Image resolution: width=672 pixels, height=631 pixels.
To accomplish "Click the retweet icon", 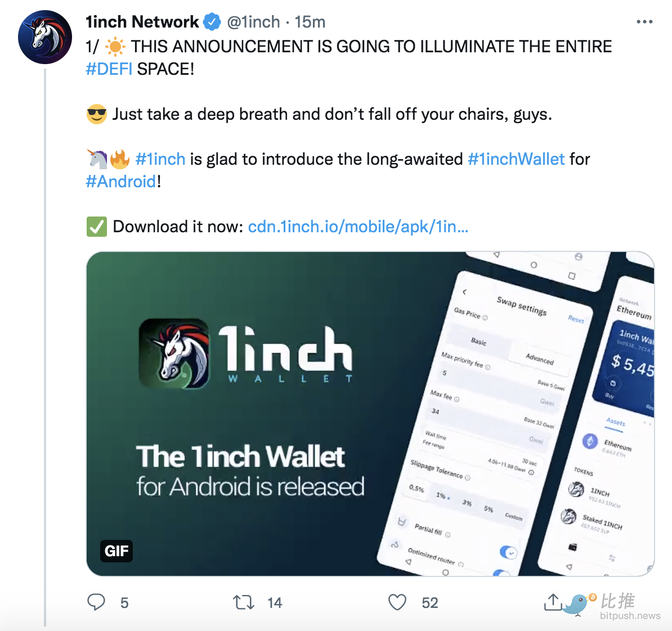I will [x=244, y=603].
